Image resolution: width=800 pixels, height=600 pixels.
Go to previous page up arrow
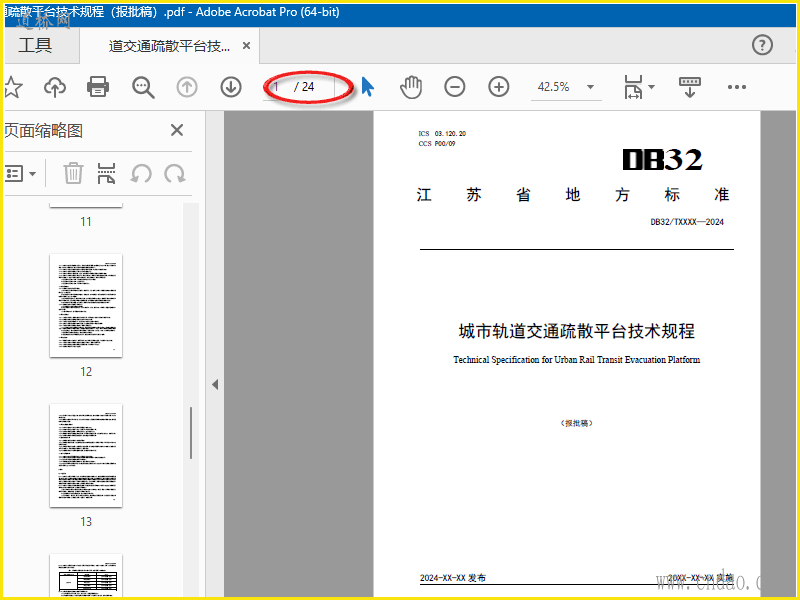(x=187, y=87)
